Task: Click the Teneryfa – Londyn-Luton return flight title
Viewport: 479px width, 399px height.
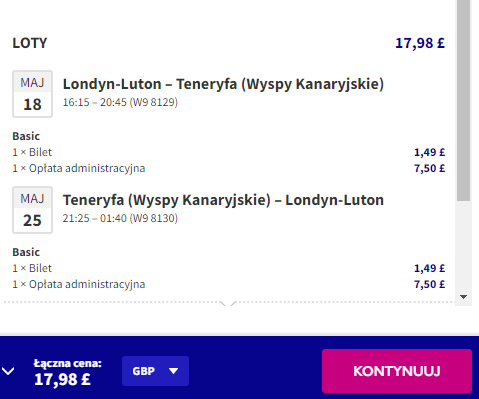Action: tap(223, 200)
